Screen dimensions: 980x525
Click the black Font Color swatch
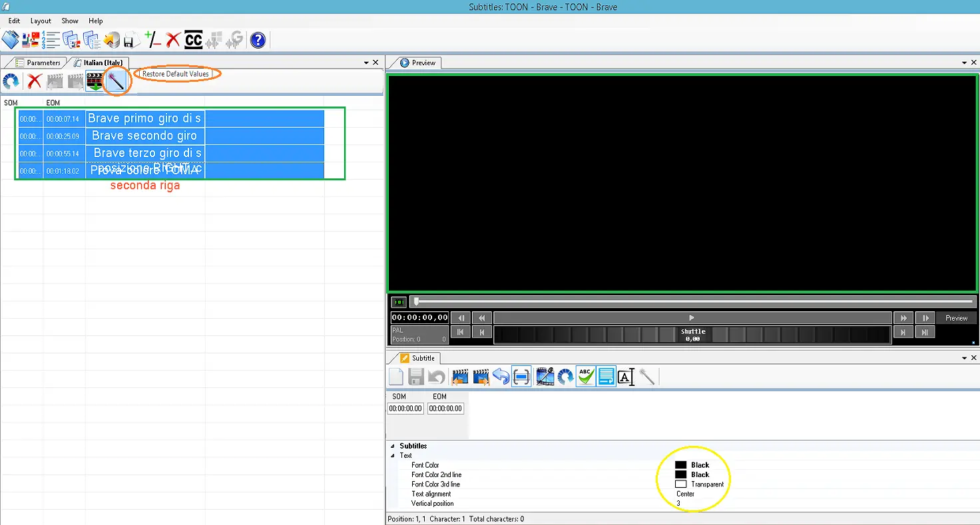click(680, 465)
